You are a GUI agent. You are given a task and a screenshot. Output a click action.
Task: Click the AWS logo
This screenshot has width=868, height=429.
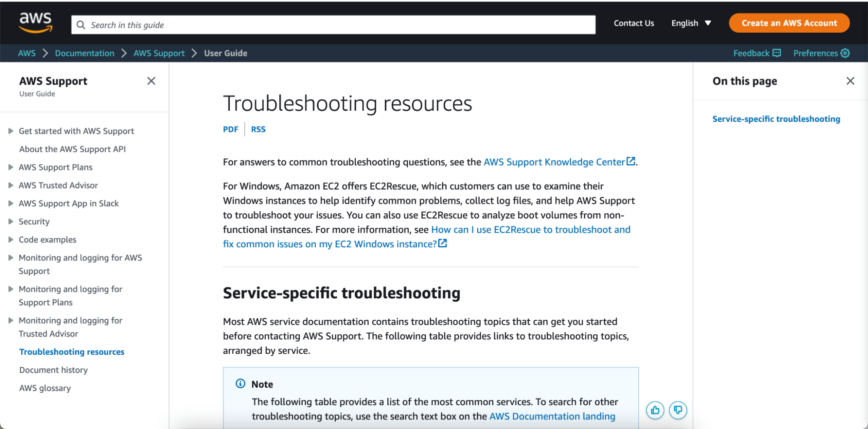(x=36, y=22)
